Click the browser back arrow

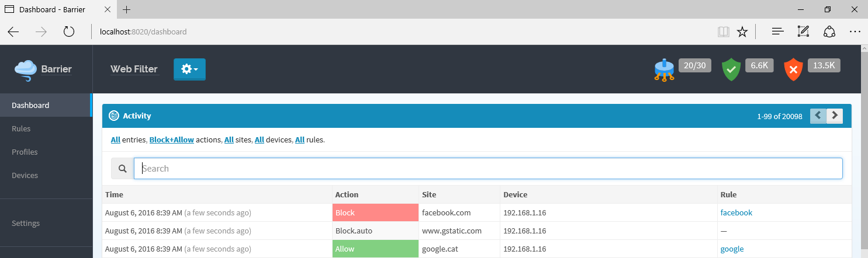click(13, 32)
